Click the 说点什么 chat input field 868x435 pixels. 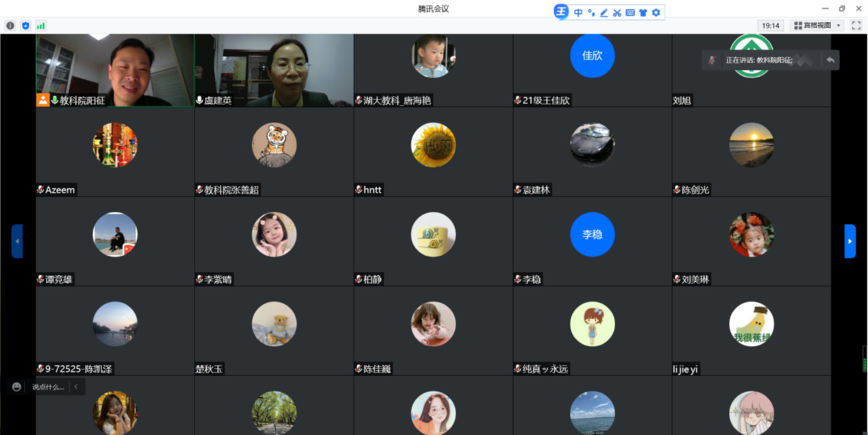point(48,387)
